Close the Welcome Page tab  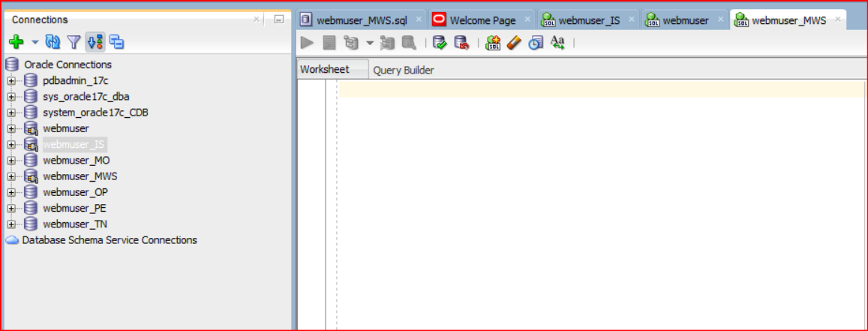coord(527,20)
